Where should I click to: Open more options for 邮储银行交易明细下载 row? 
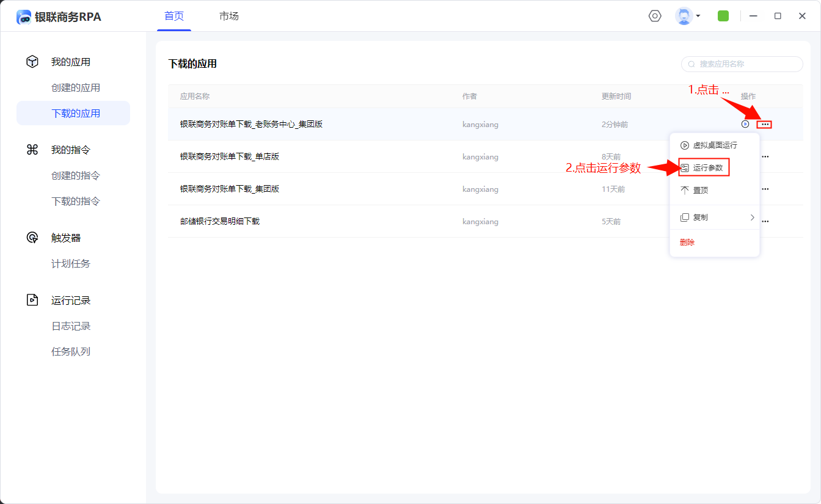765,221
